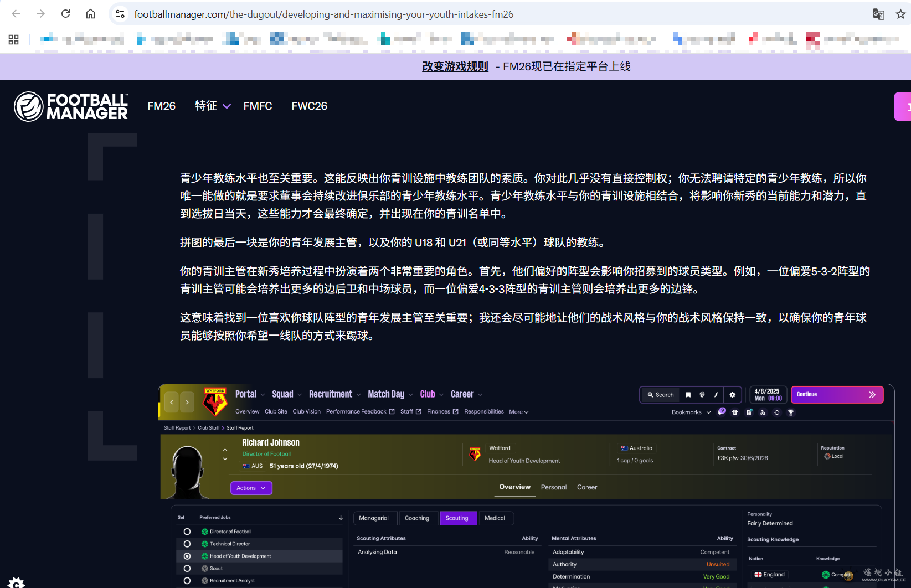Expand the Squad menu
Viewport: 911px width, 588px height.
[287, 394]
